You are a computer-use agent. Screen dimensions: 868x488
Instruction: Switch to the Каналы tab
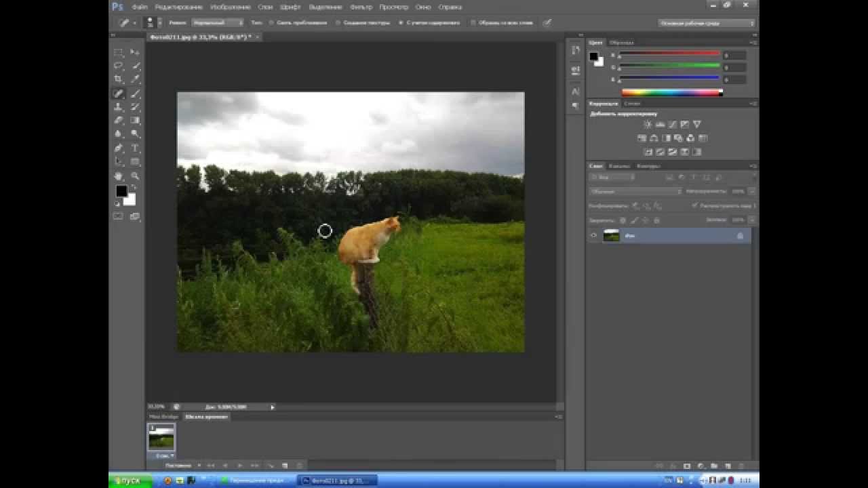618,166
